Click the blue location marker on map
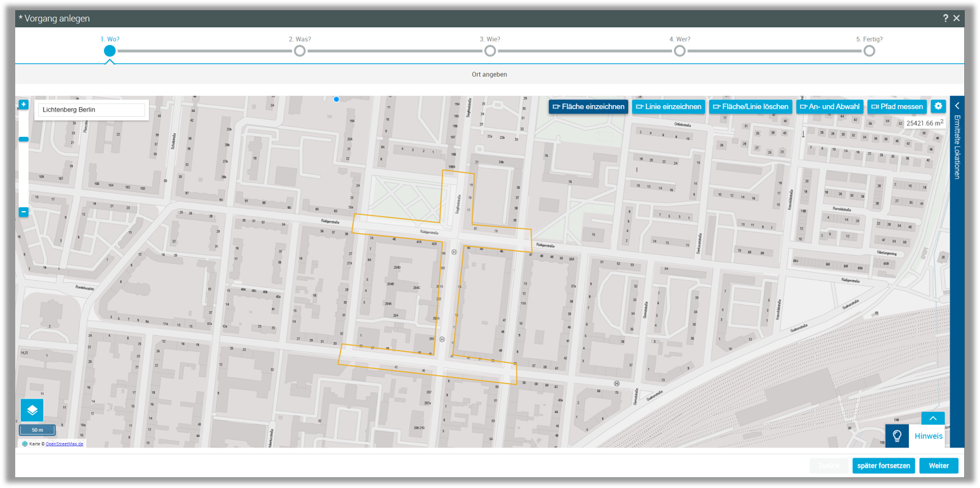Viewport: 980px width, 488px height. pyautogui.click(x=337, y=100)
